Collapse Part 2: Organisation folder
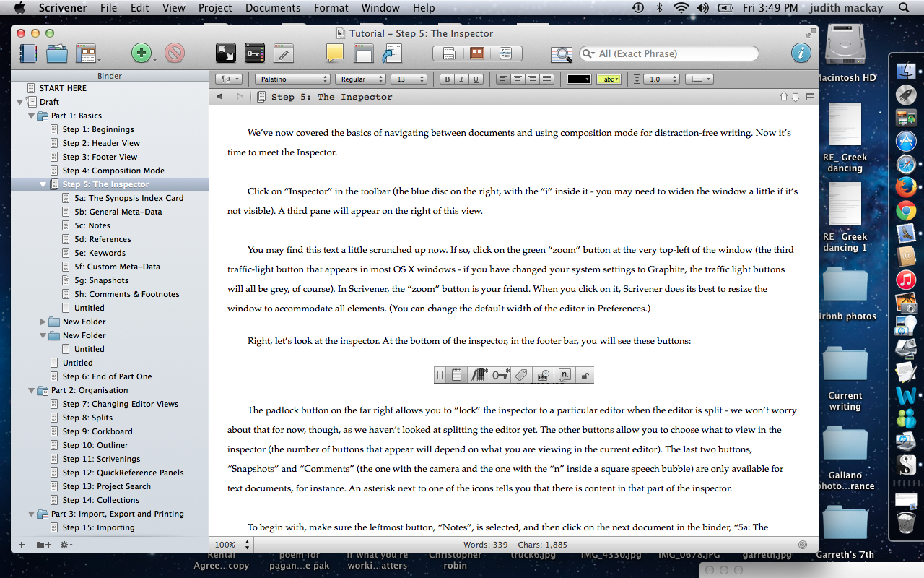 [31, 390]
